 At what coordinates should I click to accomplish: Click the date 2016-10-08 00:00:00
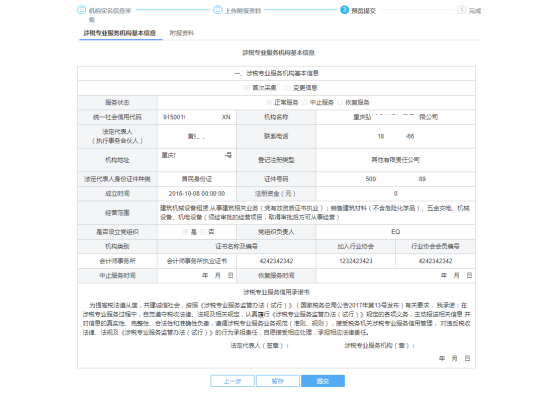(197, 194)
